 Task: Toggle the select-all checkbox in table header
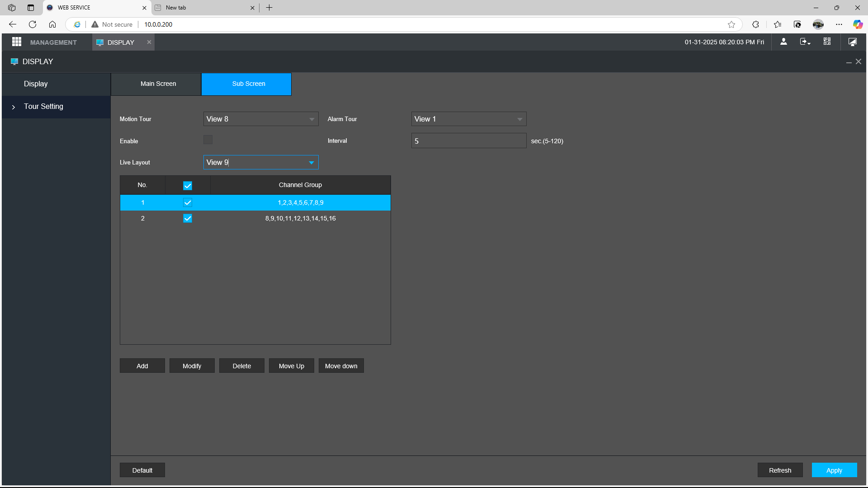click(x=188, y=186)
